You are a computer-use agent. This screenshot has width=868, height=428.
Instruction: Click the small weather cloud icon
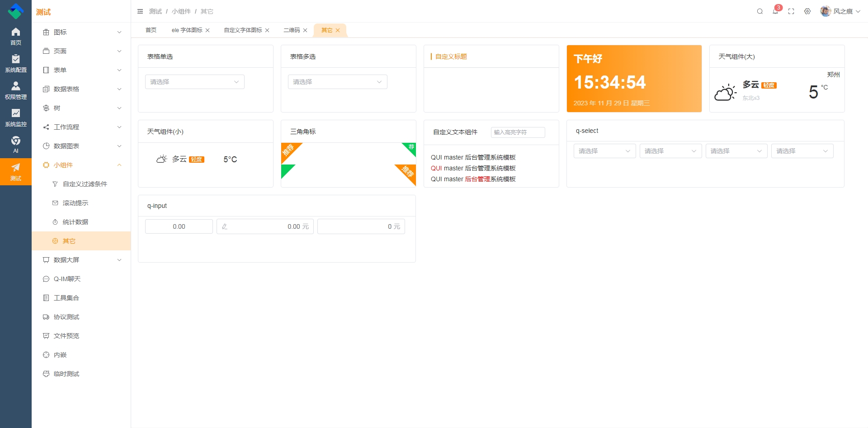pyautogui.click(x=162, y=159)
